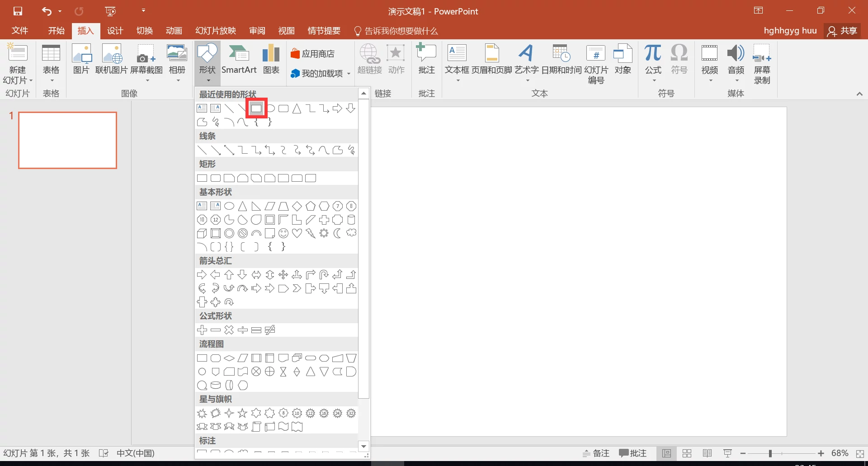Open the 文件 File tab
This screenshot has height=466, width=868.
pyautogui.click(x=20, y=30)
